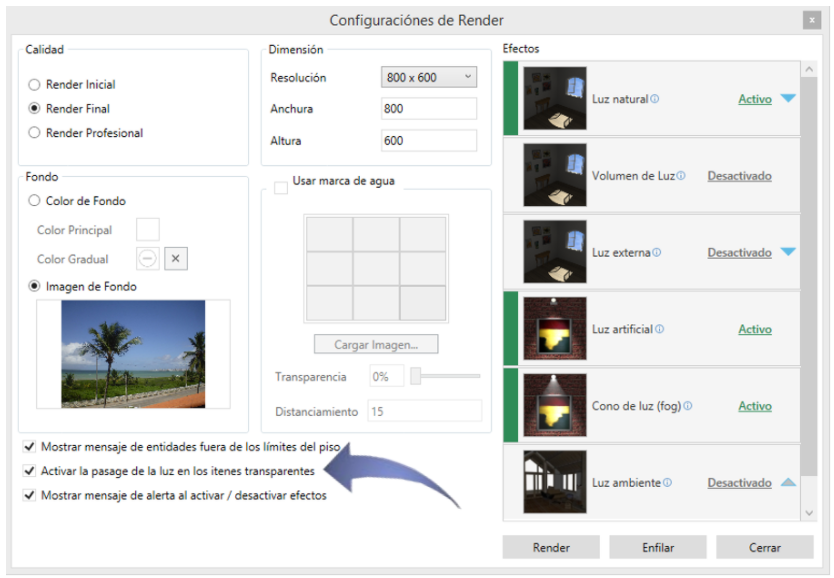Click the palm tree background image preview
Screen dimensions: 834x578
133,354
